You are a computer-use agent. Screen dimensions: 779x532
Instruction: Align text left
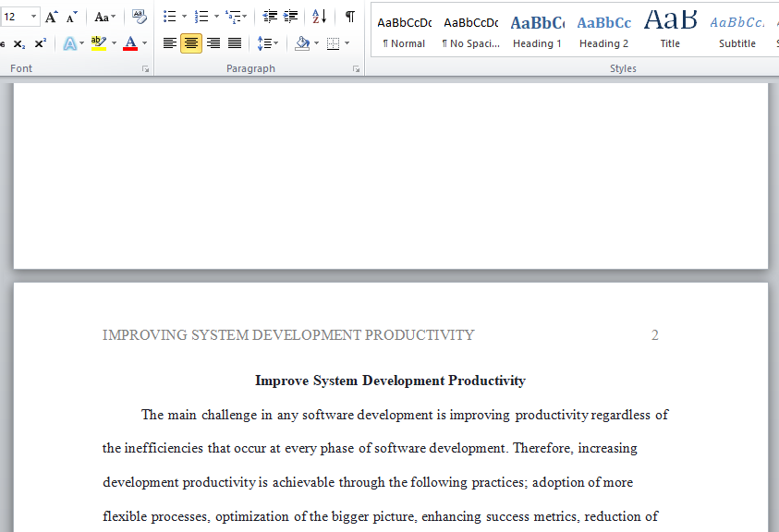point(170,43)
